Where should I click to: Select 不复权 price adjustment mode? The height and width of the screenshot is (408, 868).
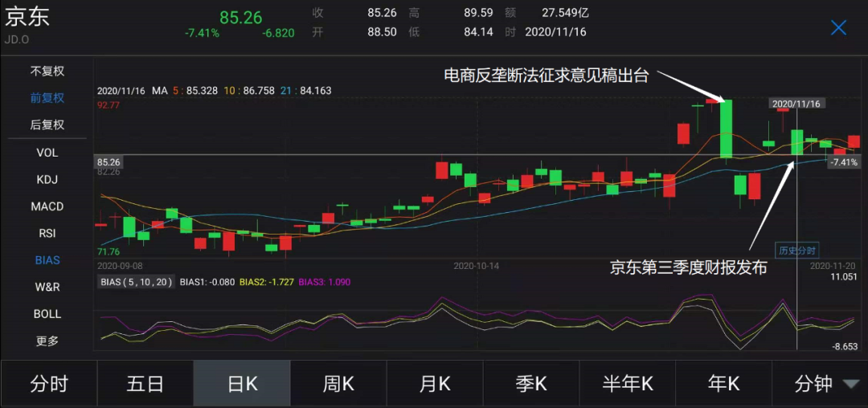coord(47,71)
